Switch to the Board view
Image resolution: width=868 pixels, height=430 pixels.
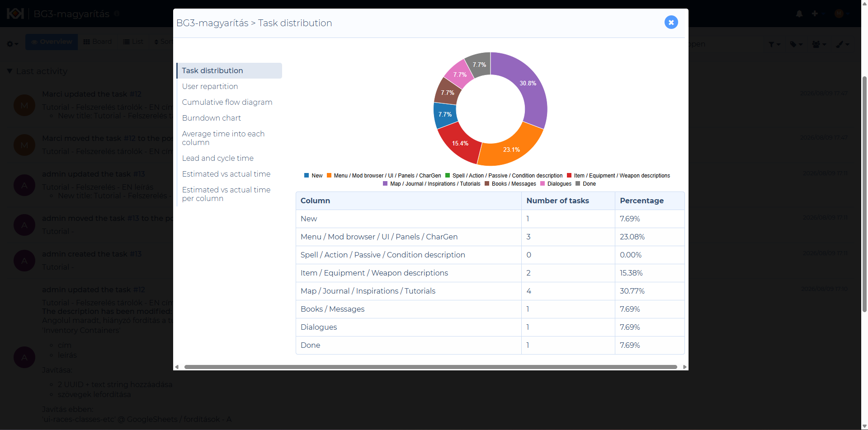coord(98,42)
